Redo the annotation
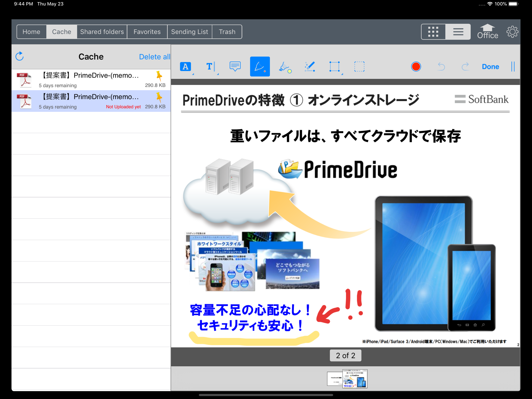The height and width of the screenshot is (399, 532). pyautogui.click(x=465, y=67)
